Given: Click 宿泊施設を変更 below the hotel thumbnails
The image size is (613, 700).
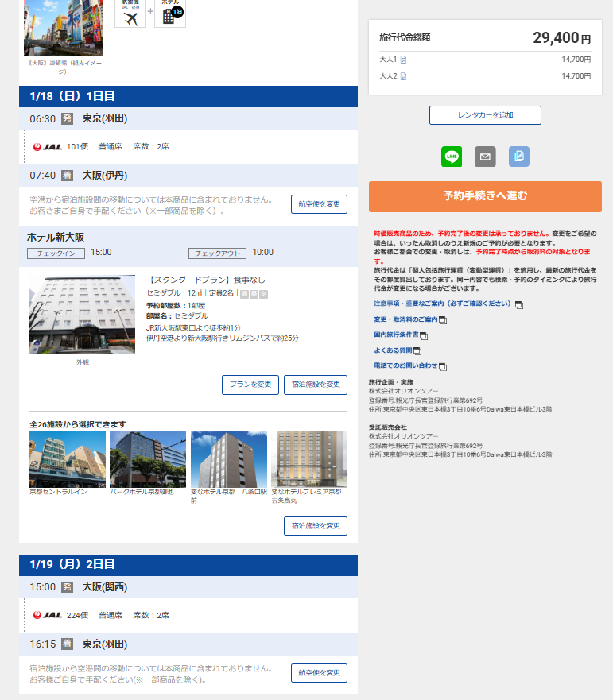Looking at the screenshot, I should coord(316,526).
